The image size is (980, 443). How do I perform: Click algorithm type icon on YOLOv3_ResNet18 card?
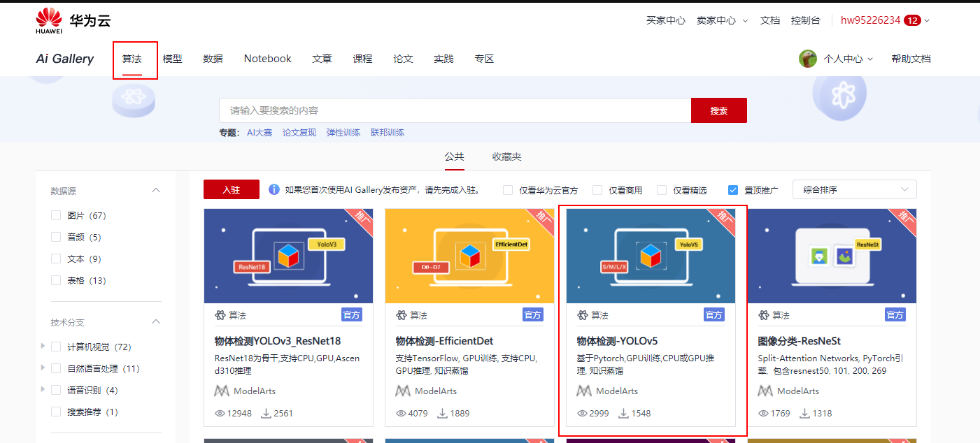pos(220,315)
